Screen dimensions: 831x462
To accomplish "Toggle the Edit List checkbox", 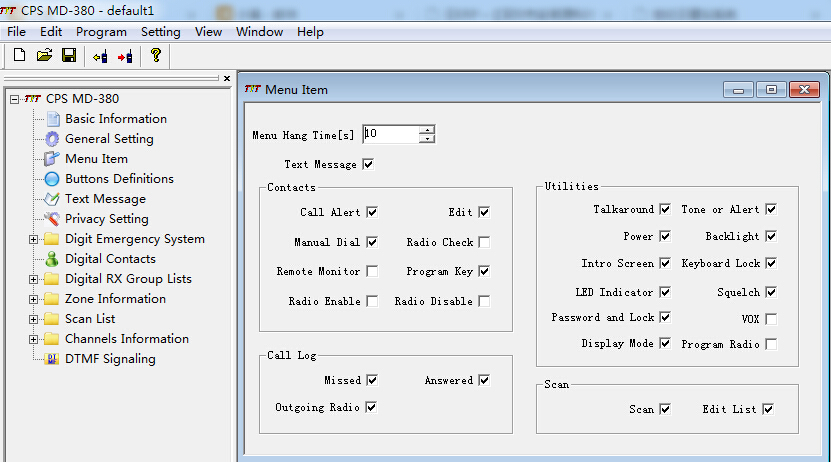I will [768, 409].
